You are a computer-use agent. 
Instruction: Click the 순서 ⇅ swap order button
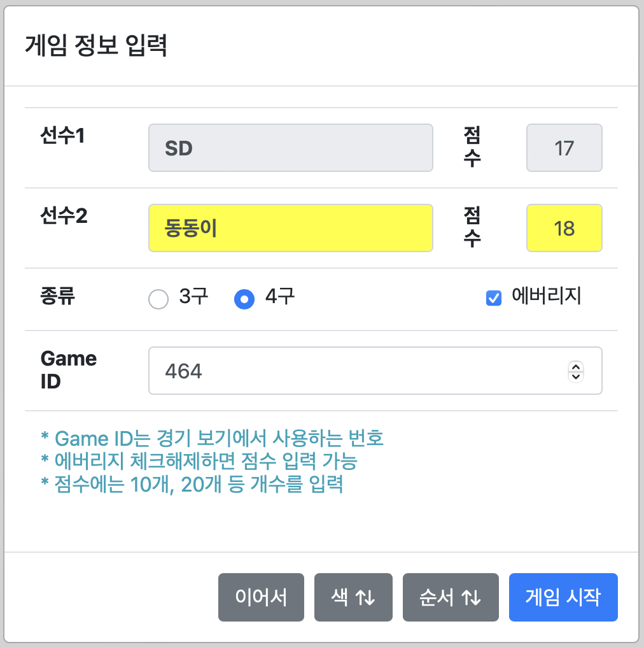click(451, 597)
